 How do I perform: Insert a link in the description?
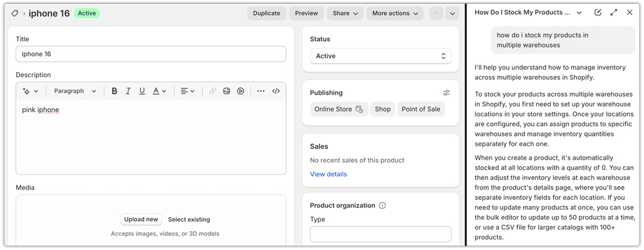click(x=213, y=91)
